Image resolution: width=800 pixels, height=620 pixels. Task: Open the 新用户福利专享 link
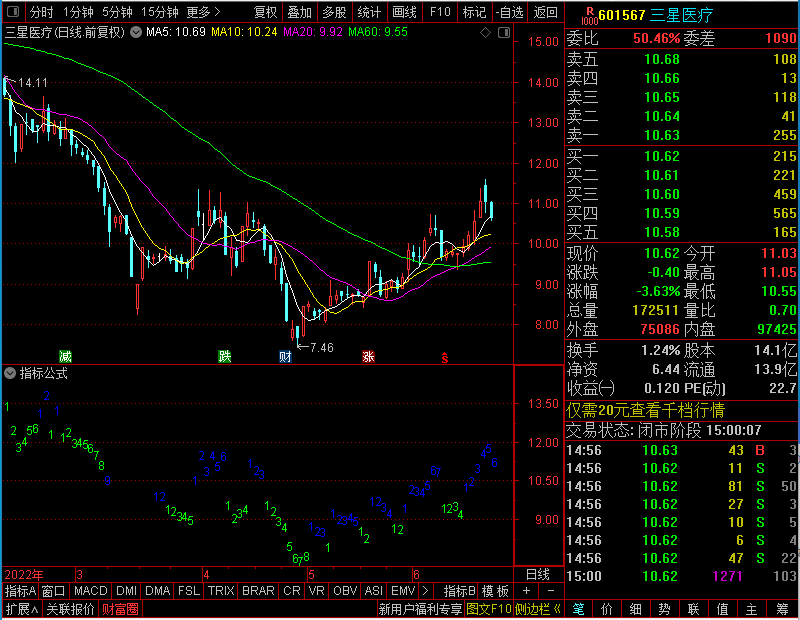click(420, 609)
